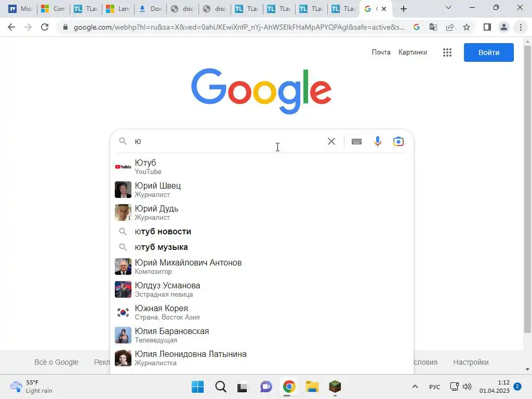Search by image with camera icon
The image size is (532, 399).
tap(398, 141)
